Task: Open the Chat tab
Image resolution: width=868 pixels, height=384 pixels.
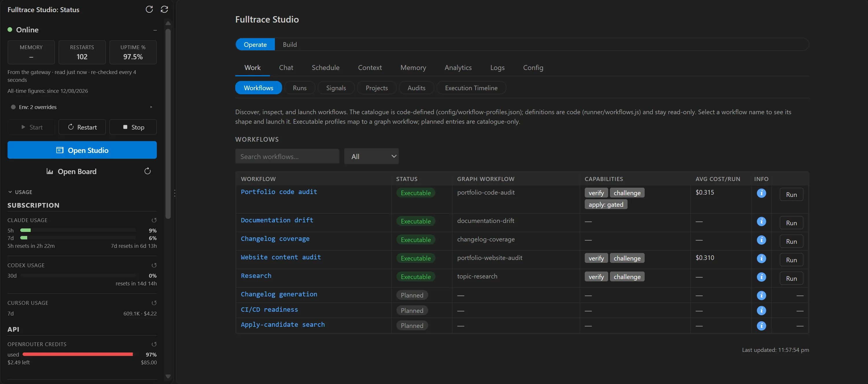Action: click(286, 68)
